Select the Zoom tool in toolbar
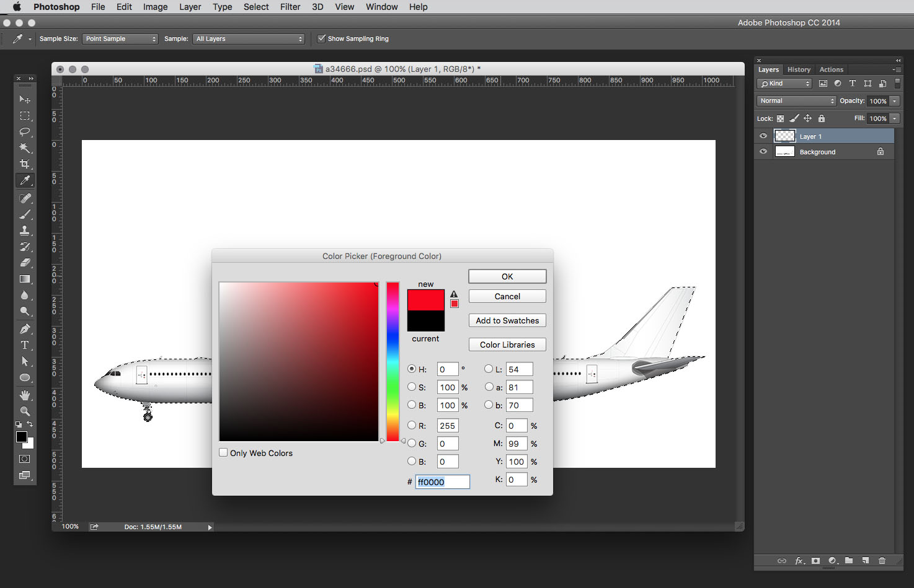This screenshot has width=914, height=588. [25, 411]
